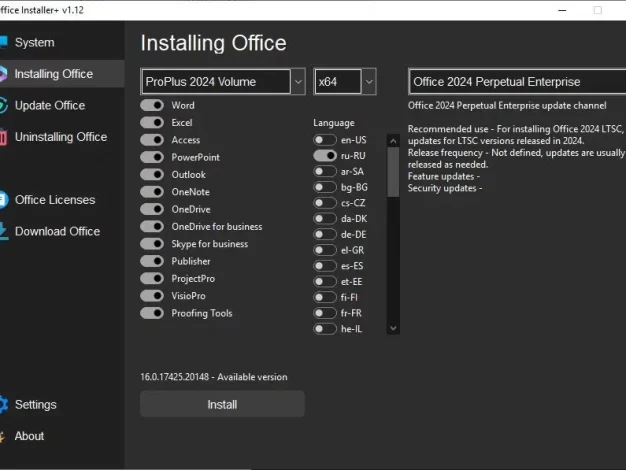Click the language list scrollbar thumb
626x470 pixels.
tap(393, 172)
